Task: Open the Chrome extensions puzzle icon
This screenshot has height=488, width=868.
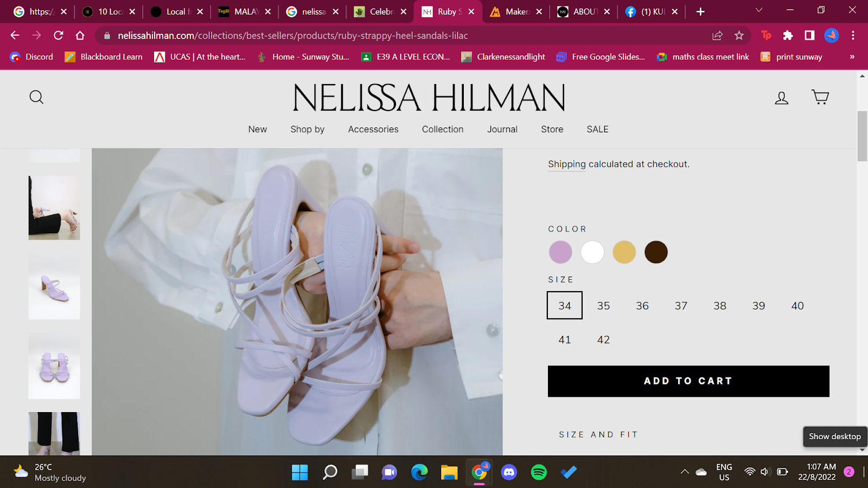Action: coord(788,35)
